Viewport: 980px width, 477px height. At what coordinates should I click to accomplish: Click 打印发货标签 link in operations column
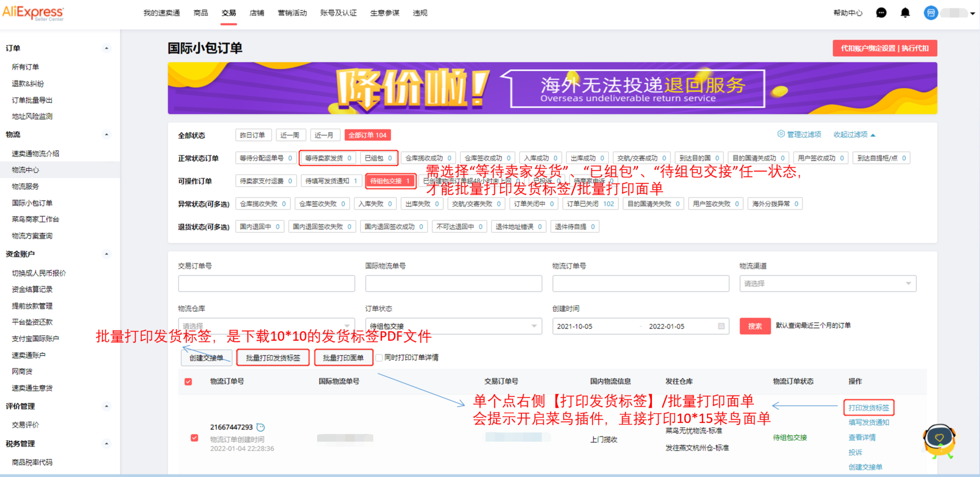point(869,408)
